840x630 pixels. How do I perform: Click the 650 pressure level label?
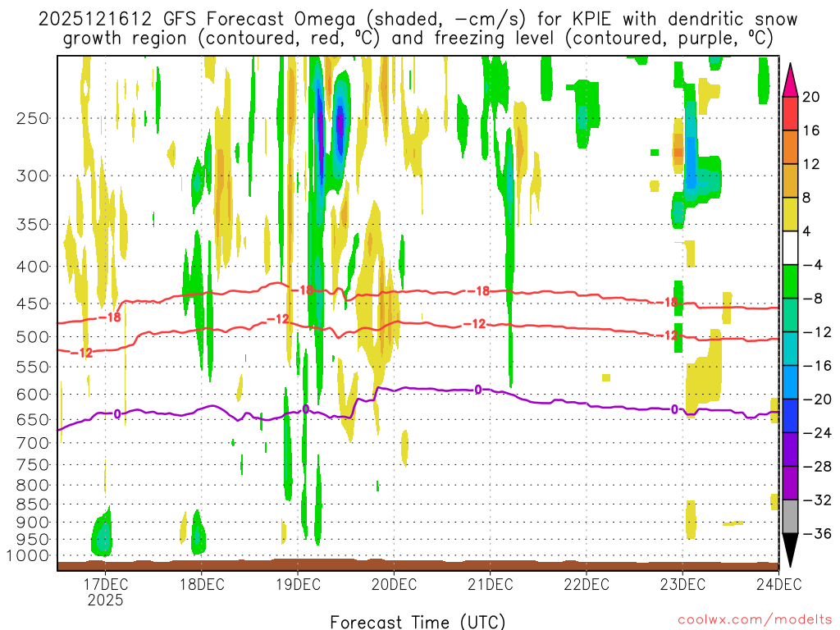click(33, 419)
